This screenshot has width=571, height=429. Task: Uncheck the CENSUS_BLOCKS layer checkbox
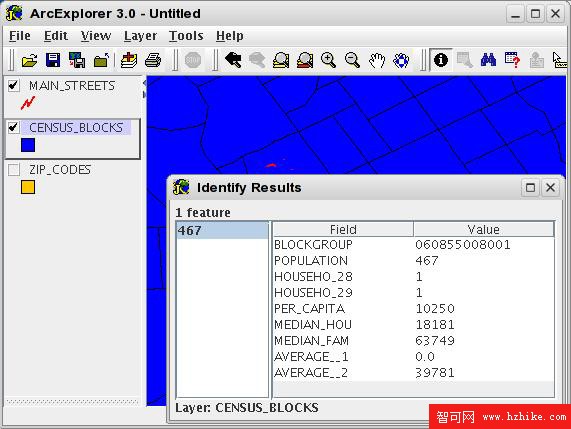coord(14,128)
